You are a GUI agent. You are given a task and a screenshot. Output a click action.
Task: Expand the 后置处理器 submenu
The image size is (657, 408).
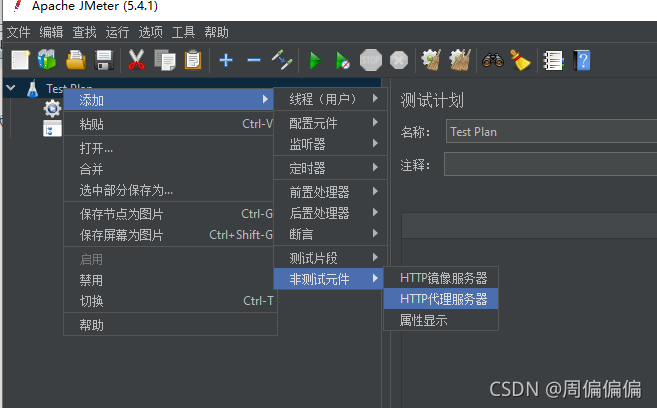coord(330,213)
